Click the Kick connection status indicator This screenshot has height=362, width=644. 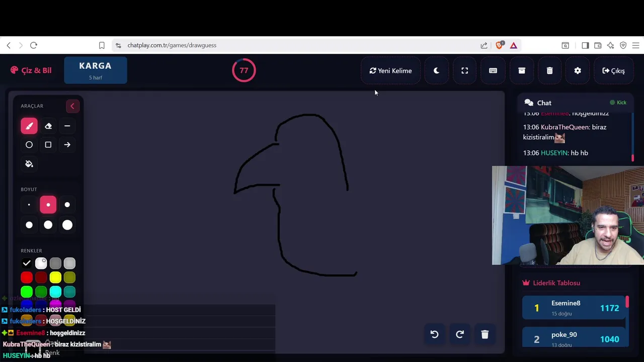[x=618, y=103]
